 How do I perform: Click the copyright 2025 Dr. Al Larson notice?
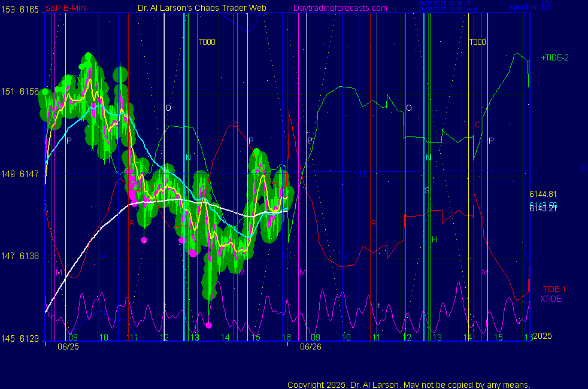(x=408, y=385)
